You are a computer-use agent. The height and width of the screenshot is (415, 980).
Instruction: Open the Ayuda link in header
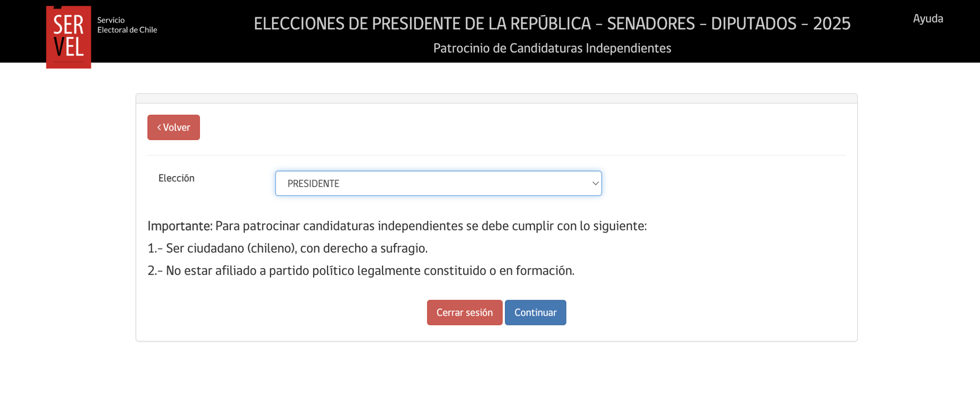928,18
